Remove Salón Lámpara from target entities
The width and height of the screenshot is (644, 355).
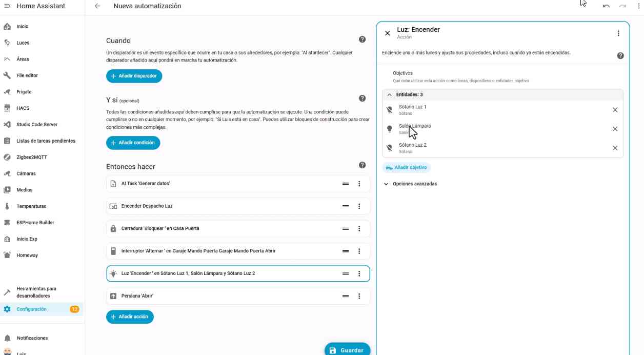pyautogui.click(x=615, y=129)
